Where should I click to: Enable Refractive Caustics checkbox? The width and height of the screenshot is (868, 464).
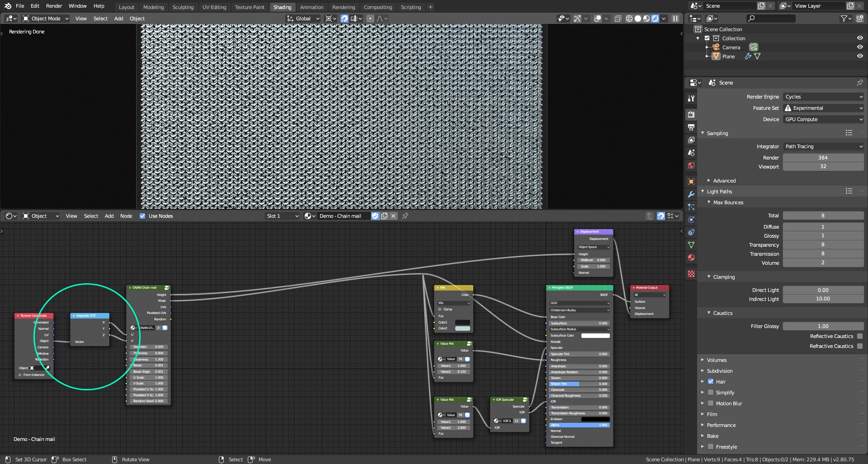pos(860,346)
